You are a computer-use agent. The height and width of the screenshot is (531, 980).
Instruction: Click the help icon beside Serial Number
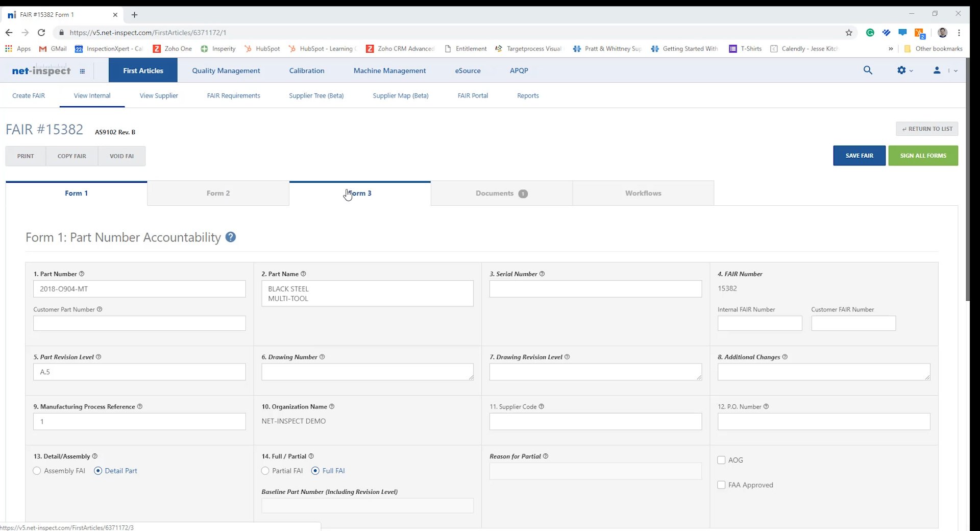tap(542, 274)
